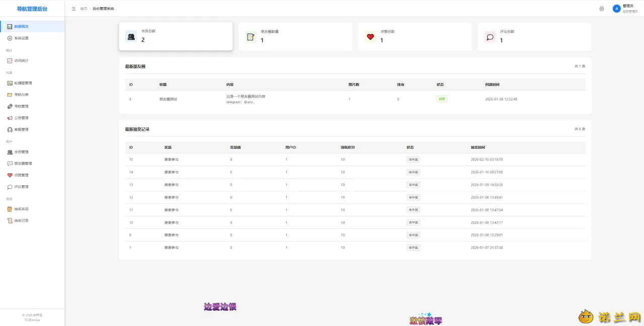Click the timestamp 2026-01-08 12:32:48

point(501,99)
